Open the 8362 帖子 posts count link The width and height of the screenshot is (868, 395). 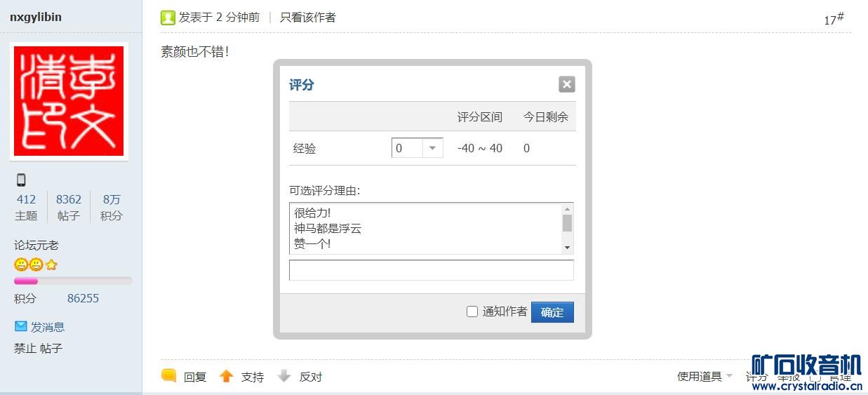[x=69, y=199]
